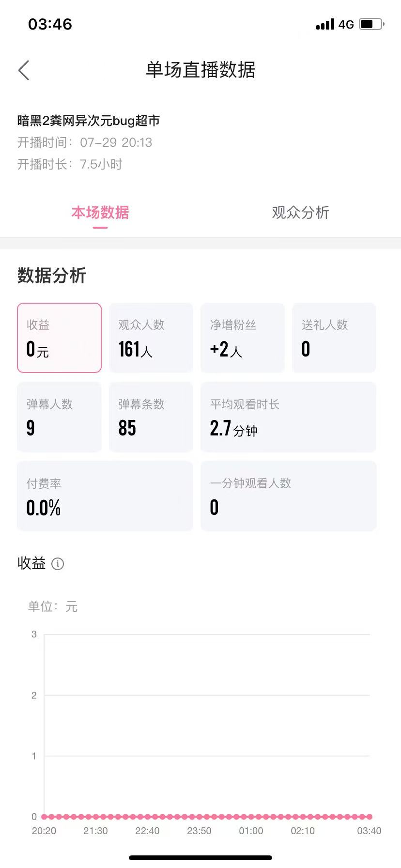
Task: Select the 平均观看时长 metric card
Action: (289, 417)
